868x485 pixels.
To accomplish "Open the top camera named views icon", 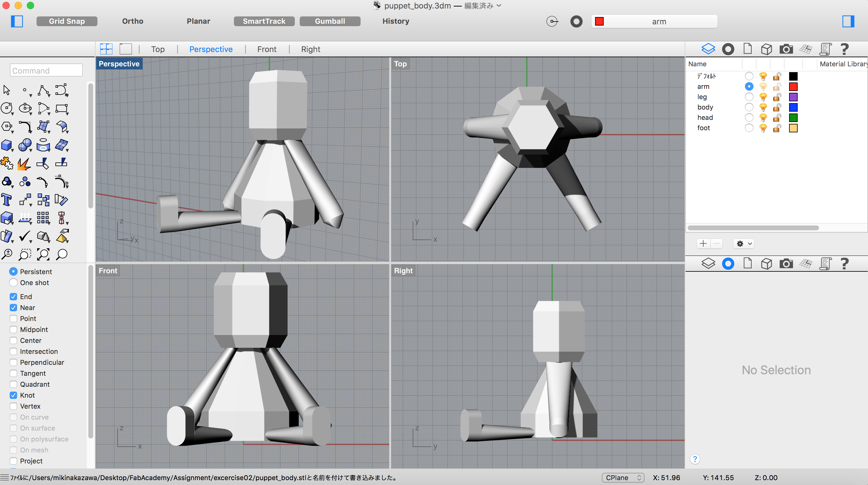I will [786, 49].
